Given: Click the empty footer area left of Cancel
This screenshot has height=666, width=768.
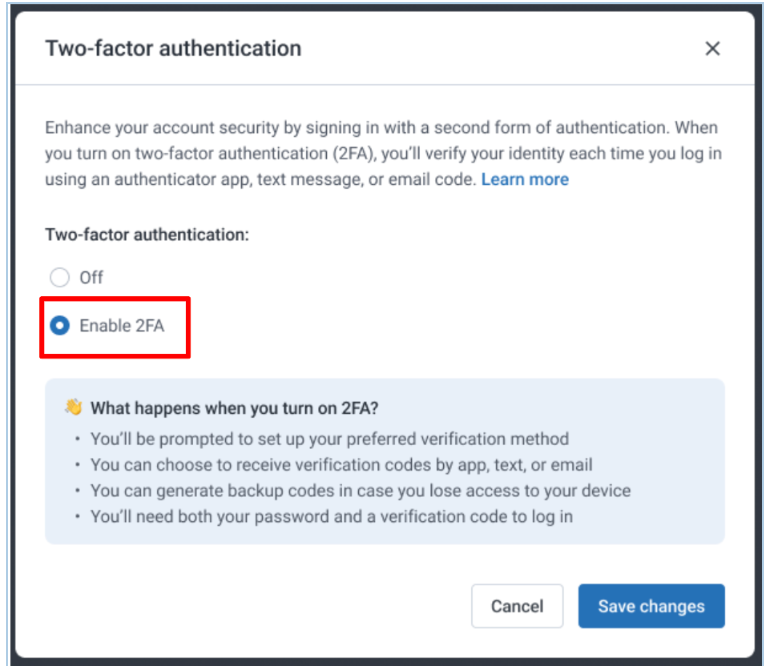Looking at the screenshot, I should pyautogui.click(x=250, y=606).
